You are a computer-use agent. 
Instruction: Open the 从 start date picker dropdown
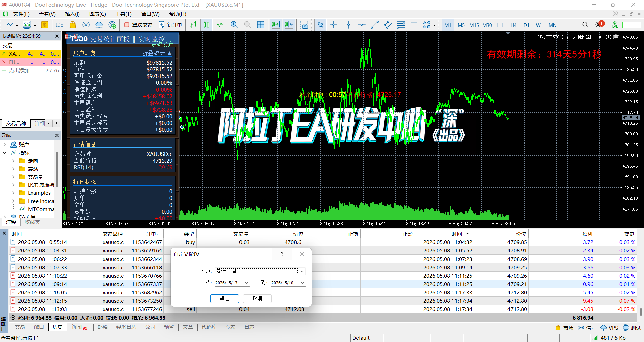pyautogui.click(x=246, y=283)
